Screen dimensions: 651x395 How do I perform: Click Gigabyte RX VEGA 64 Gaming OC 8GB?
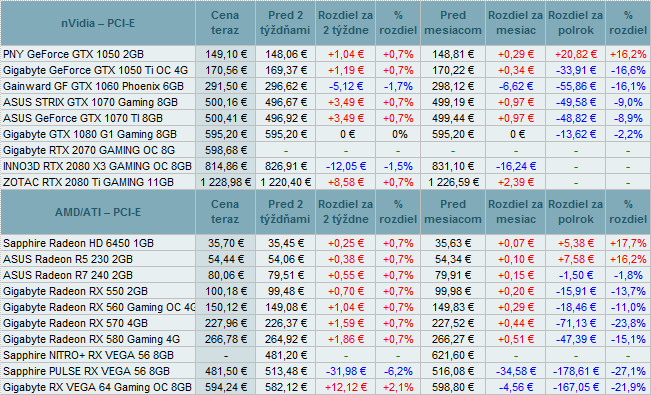point(97,387)
